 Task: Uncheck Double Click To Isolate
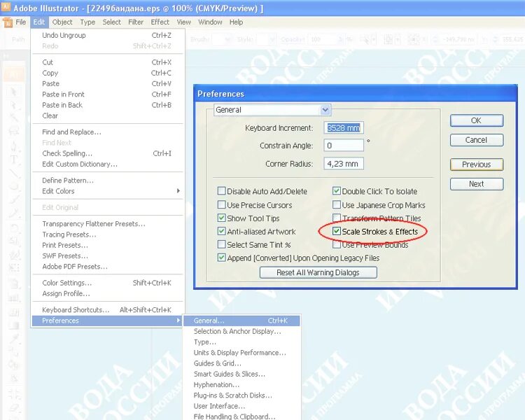[337, 191]
